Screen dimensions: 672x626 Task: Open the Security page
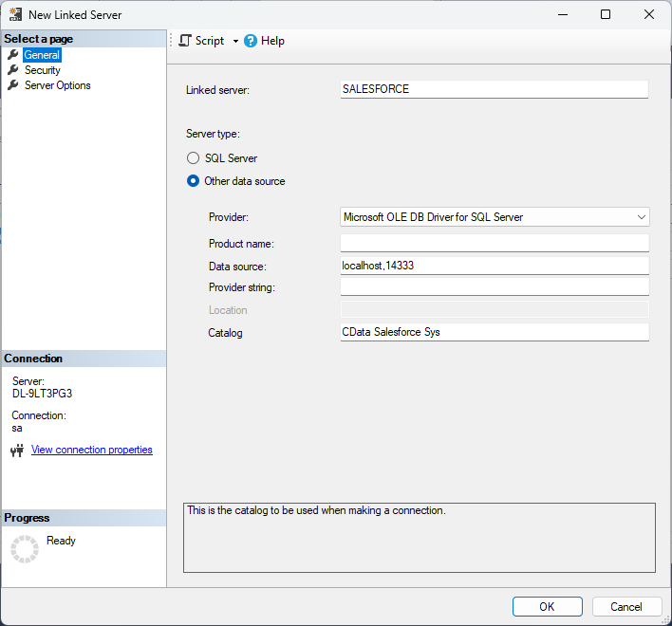point(43,70)
